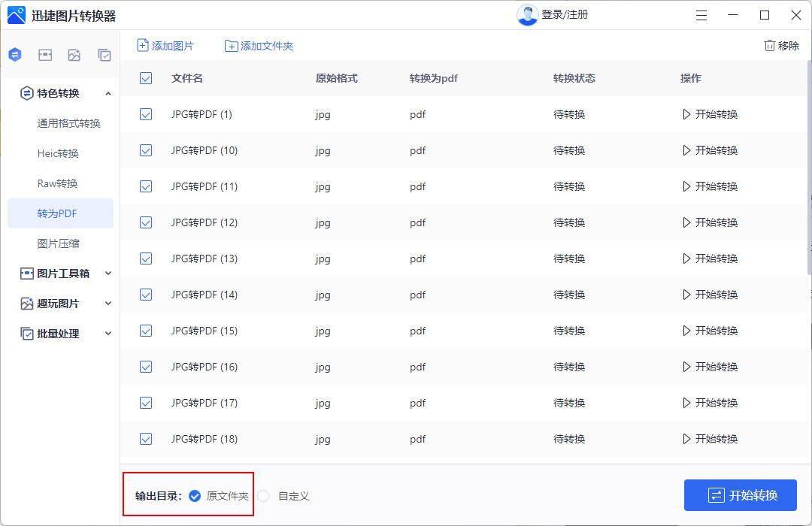Click the 转换状态 column header
This screenshot has width=812, height=526.
(574, 78)
